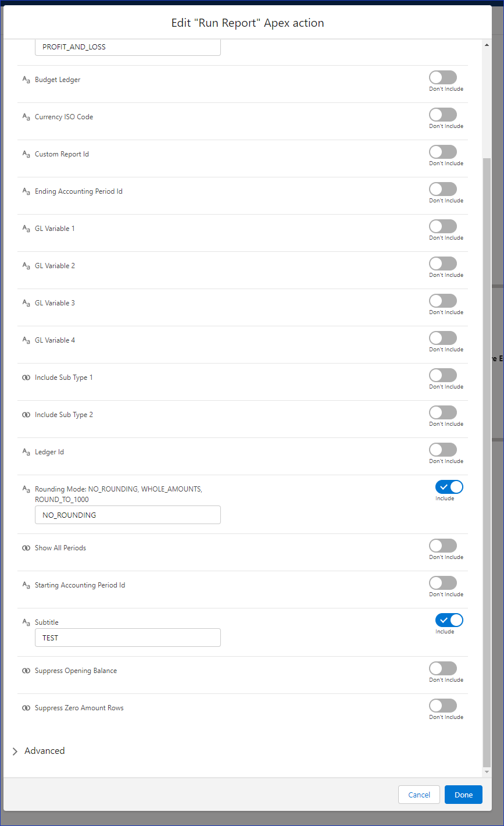The image size is (504, 826).
Task: Click the text-type icon beside Budget Ledger
Action: tap(26, 80)
